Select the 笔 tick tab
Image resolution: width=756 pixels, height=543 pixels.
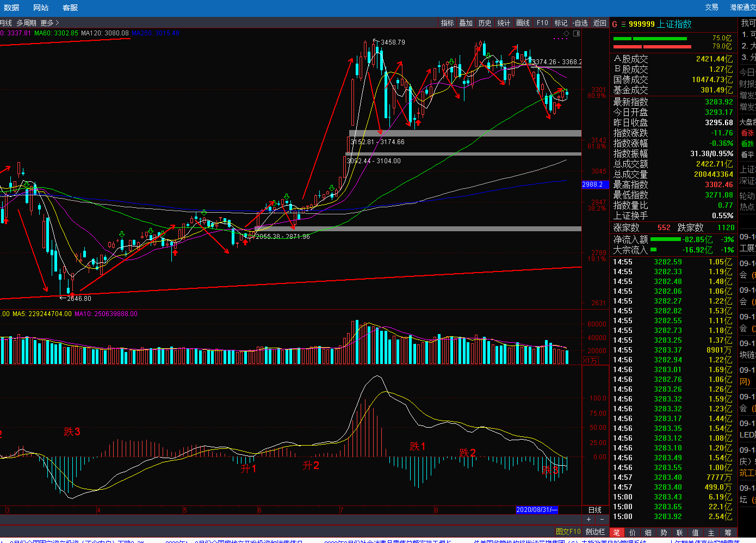point(616,533)
